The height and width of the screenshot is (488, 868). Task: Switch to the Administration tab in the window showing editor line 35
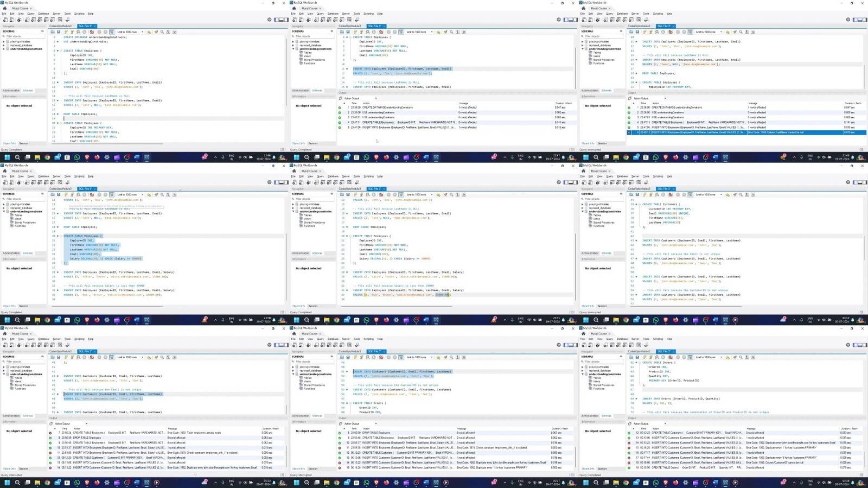(590, 253)
